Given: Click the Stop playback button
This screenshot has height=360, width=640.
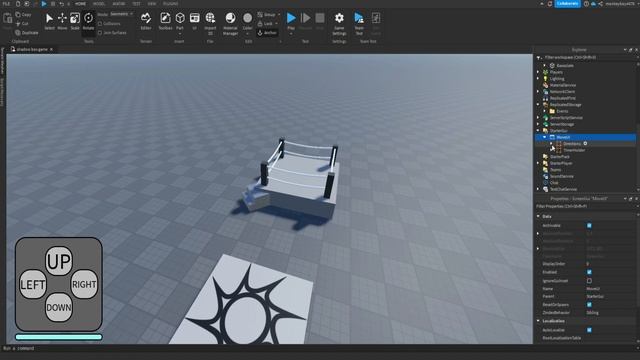Looking at the screenshot, I should click(320, 18).
